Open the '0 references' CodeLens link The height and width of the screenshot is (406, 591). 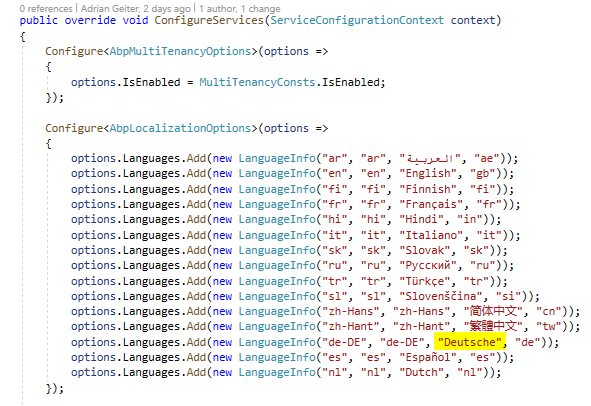46,8
